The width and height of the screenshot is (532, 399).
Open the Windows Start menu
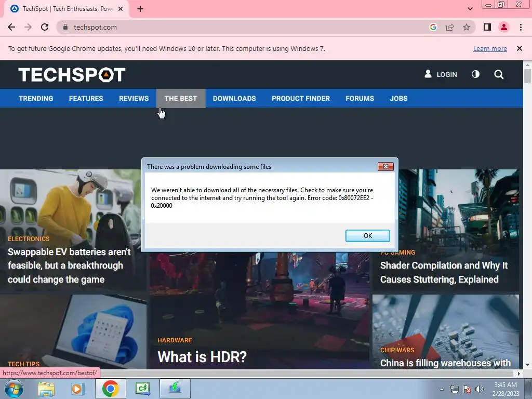click(14, 389)
